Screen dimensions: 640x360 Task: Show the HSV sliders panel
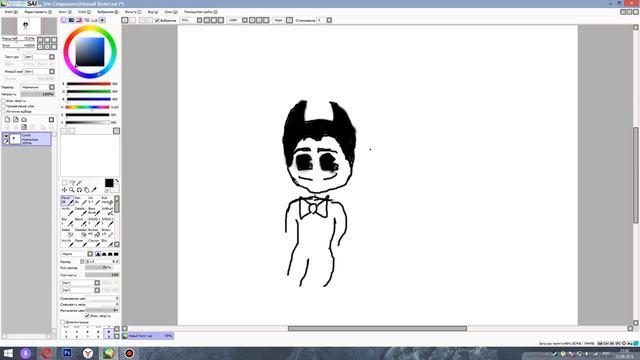(x=79, y=20)
